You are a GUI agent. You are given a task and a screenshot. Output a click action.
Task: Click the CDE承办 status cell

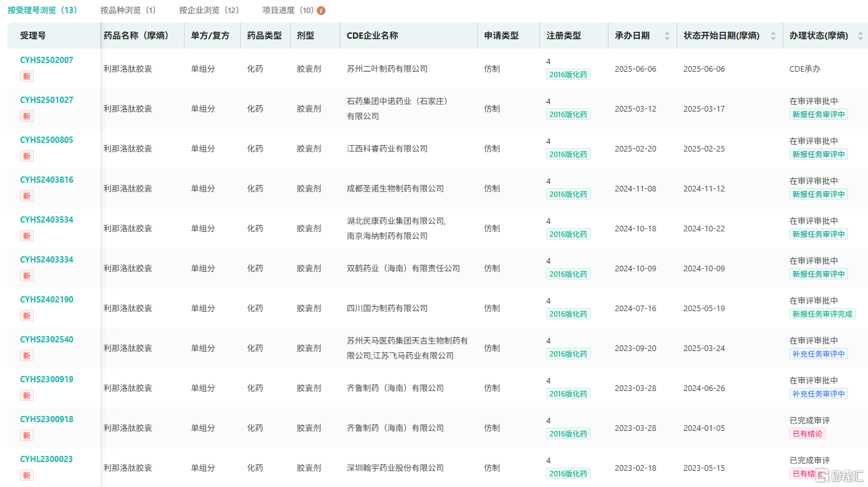pyautogui.click(x=805, y=69)
